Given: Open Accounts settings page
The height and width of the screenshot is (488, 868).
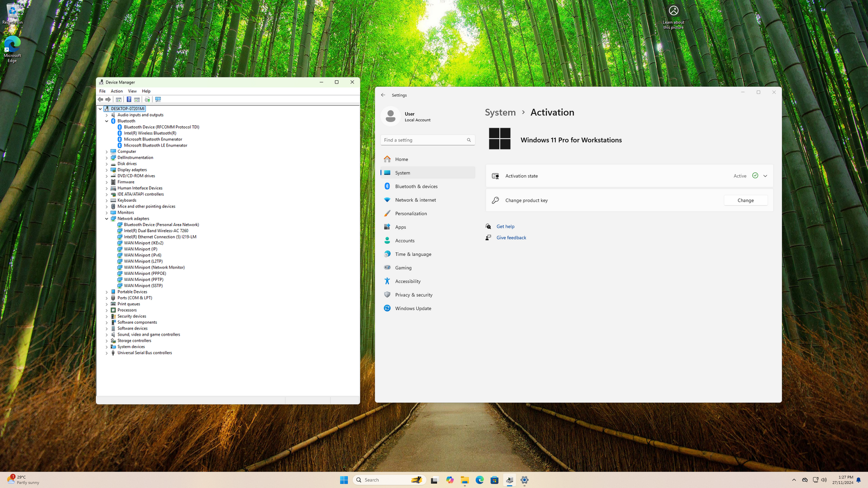Looking at the screenshot, I should point(428,241).
